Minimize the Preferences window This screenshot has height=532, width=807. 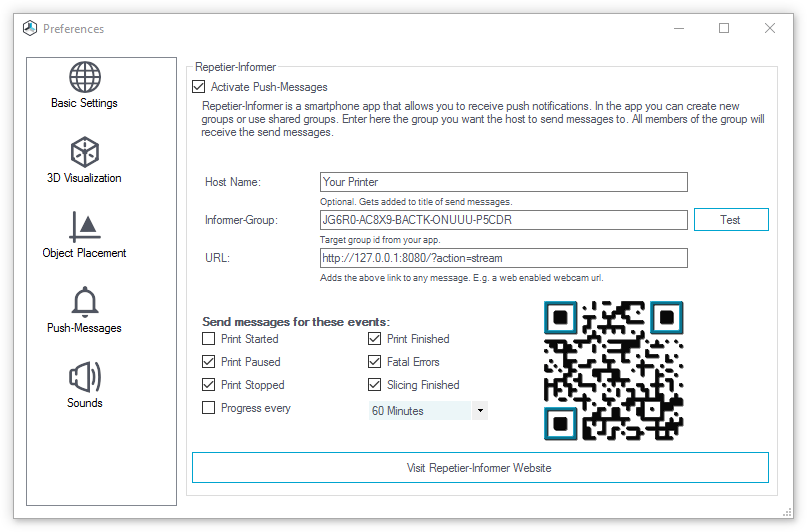679,28
